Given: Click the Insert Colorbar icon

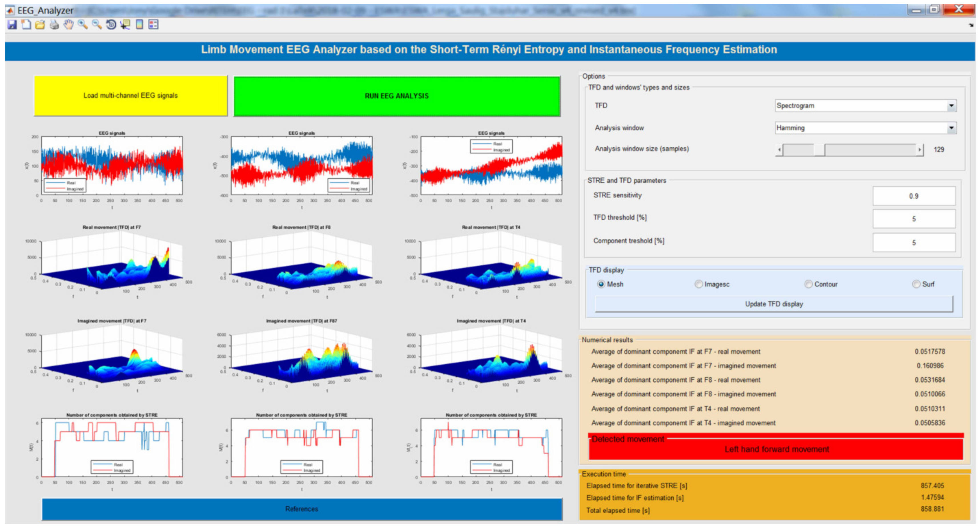Looking at the screenshot, I should (139, 25).
